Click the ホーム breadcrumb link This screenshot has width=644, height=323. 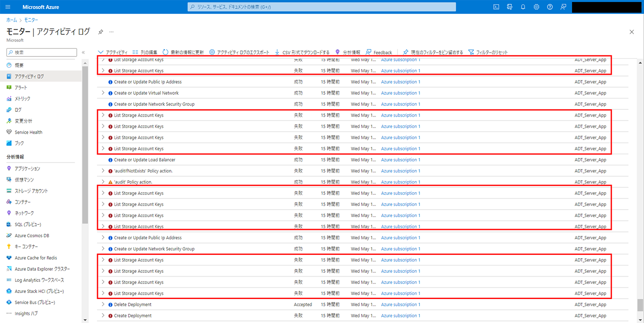click(12, 20)
